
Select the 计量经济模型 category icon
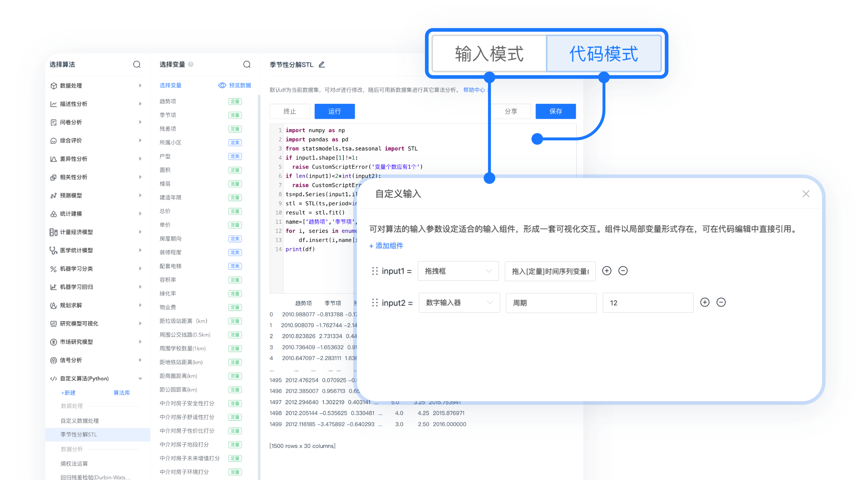54,232
